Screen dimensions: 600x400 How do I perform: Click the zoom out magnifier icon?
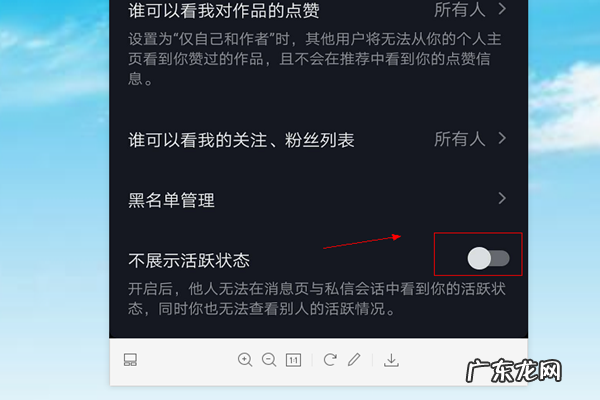pyautogui.click(x=269, y=360)
